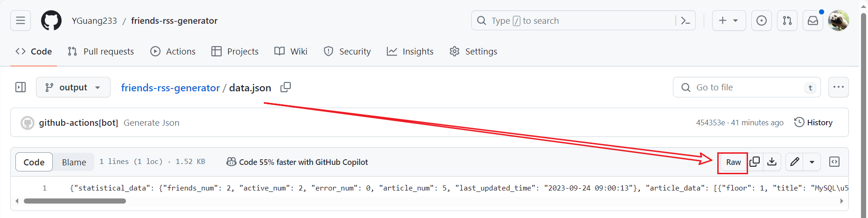
Task: Open the notifications inbox
Action: (813, 20)
